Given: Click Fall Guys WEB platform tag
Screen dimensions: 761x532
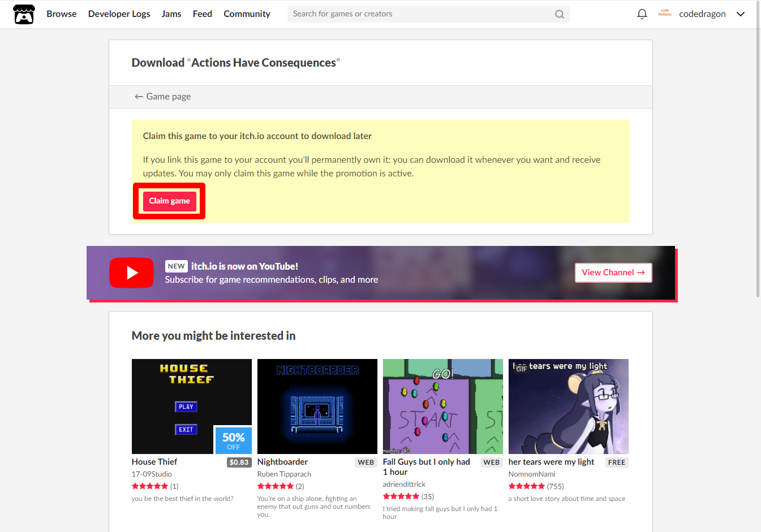Looking at the screenshot, I should 492,462.
